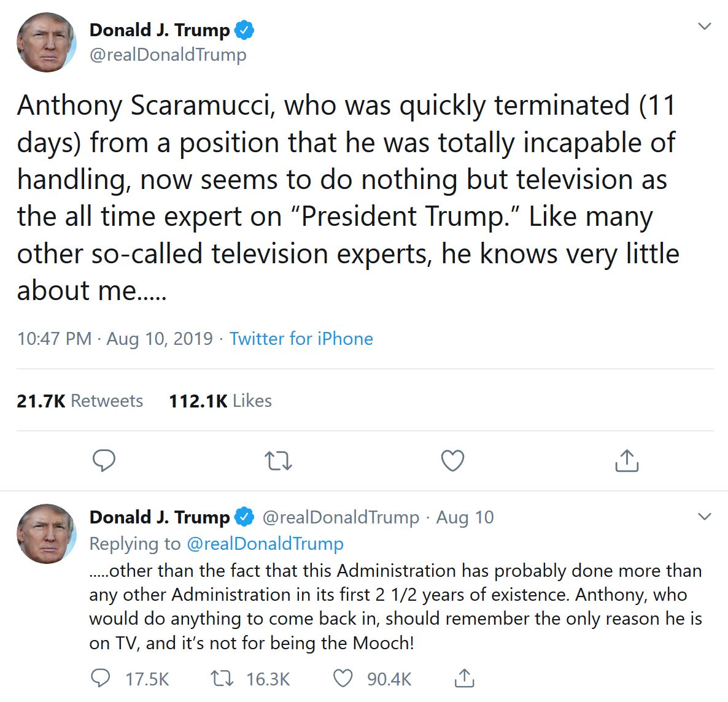View the 112.1K Likes list
The image size is (728, 702).
(220, 401)
